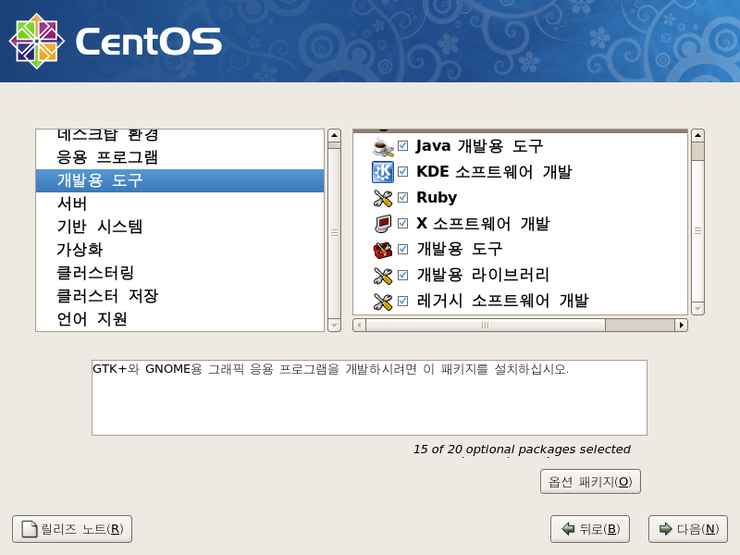
Task: Toggle the Ruby checkbox
Action: (403, 197)
